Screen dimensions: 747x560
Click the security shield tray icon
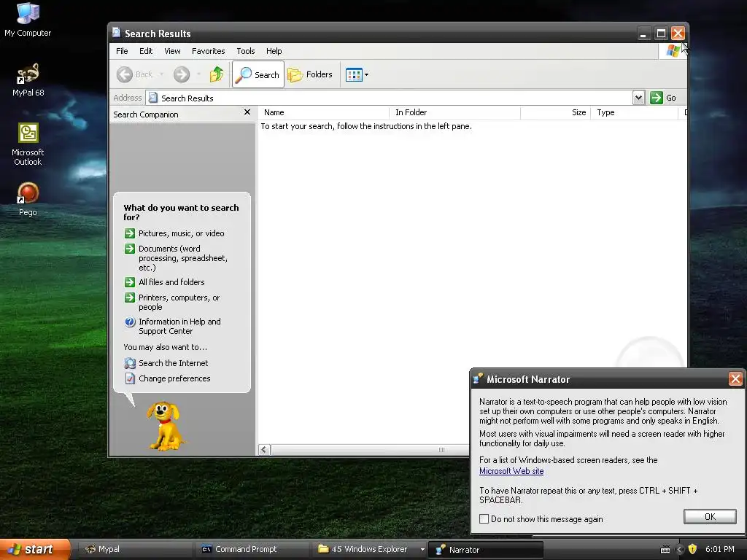coord(692,549)
